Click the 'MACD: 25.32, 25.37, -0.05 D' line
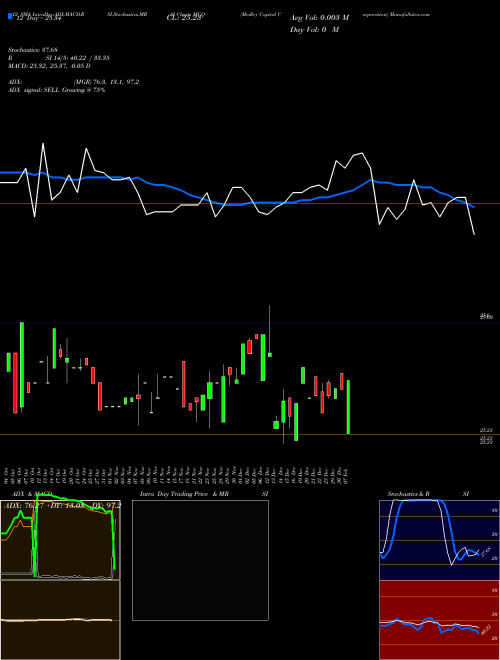 (49, 66)
